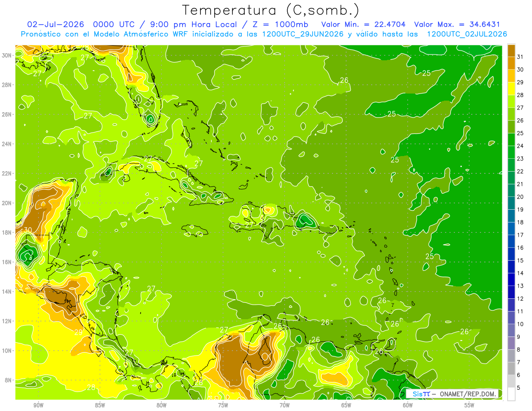532x411 pixels.
Task: Click the 20N latitude axis label
Action: pos(7,203)
